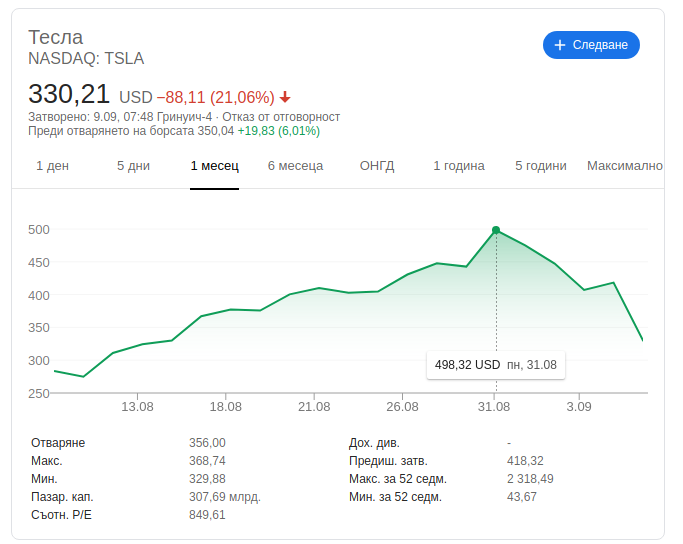This screenshot has height=544, width=683.
Task: Select the 1 месец tab
Action: click(214, 166)
